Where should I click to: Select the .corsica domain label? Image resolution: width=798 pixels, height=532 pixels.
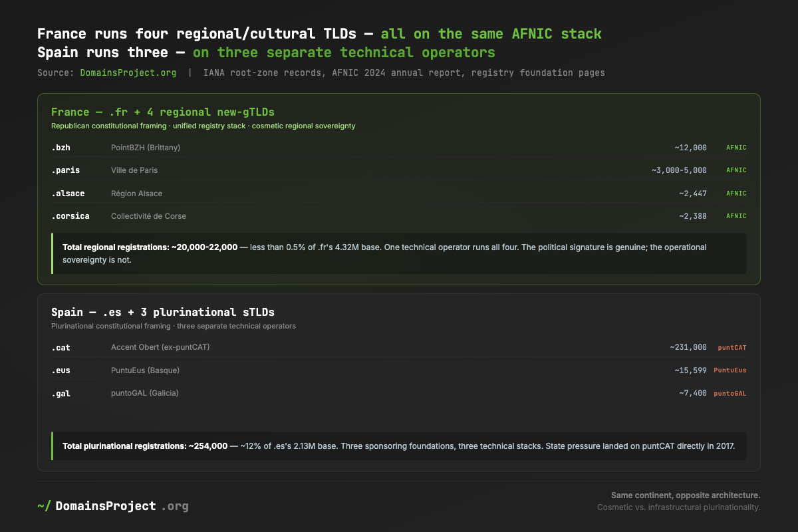pos(70,216)
